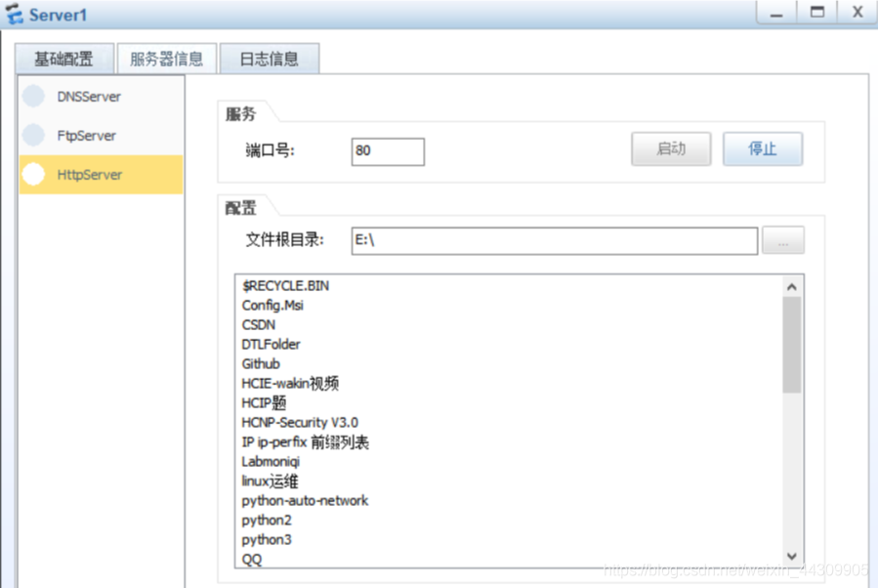
Task: Close the Server1 window
Action: (857, 13)
